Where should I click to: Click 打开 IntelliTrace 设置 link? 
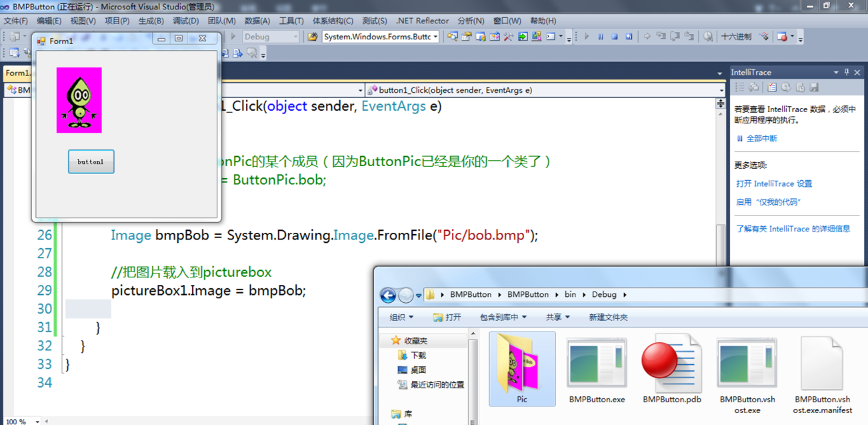point(774,183)
